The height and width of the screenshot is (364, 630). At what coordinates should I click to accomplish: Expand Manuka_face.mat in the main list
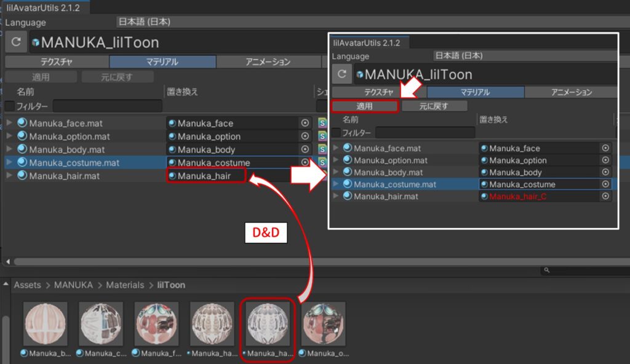(x=9, y=123)
